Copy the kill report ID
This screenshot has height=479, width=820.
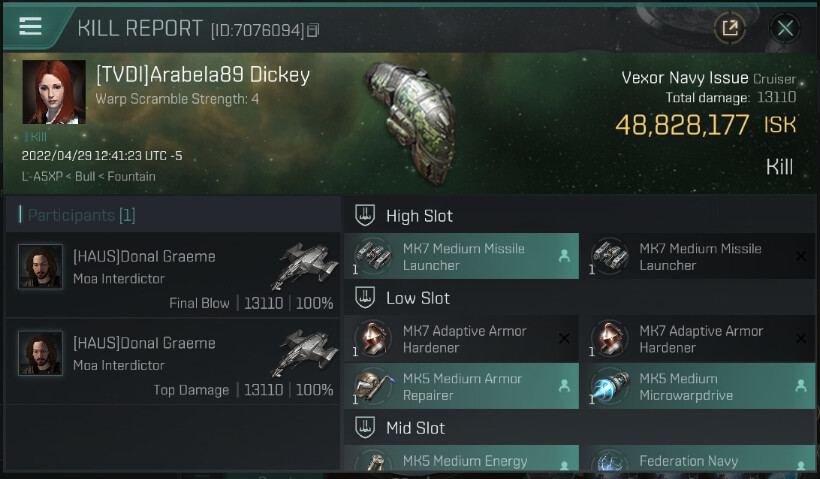point(313,31)
